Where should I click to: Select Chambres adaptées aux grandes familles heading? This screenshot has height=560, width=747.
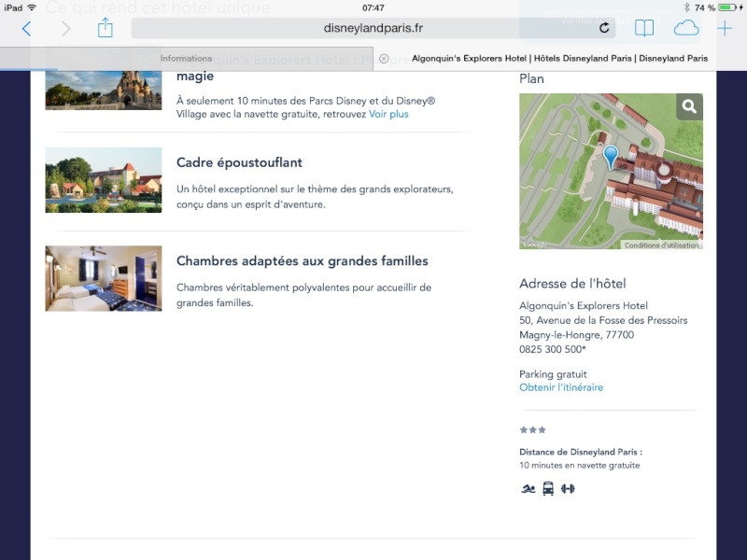(x=302, y=261)
